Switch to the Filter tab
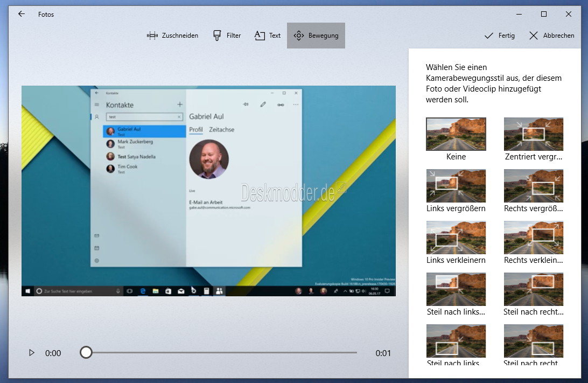Screen dimensions: 588x383 coord(227,36)
